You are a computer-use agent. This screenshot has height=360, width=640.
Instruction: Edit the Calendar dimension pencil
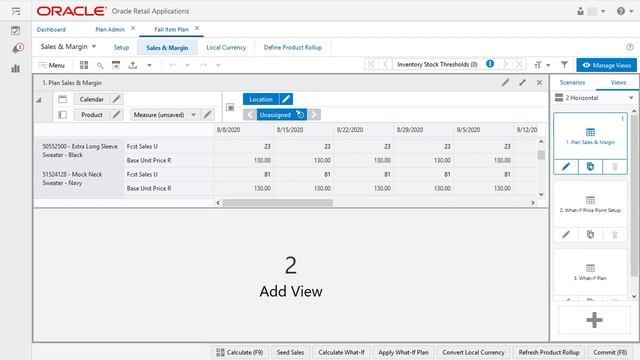tap(116, 99)
